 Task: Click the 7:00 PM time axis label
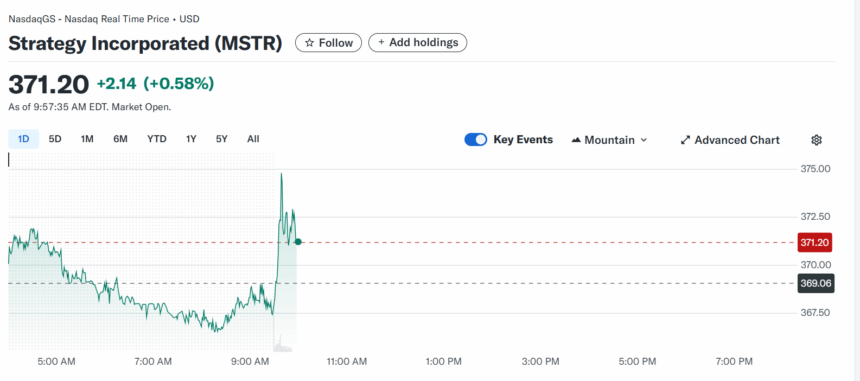tap(734, 362)
